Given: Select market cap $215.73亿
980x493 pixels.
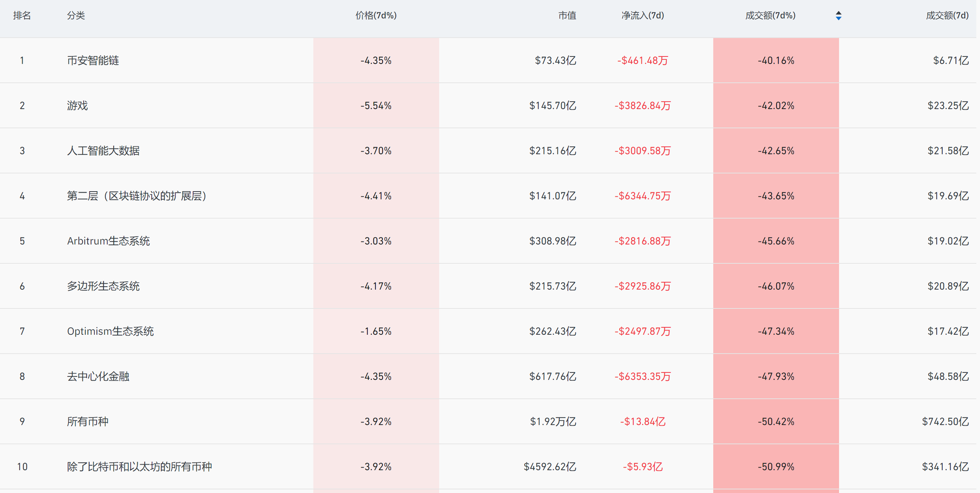Looking at the screenshot, I should (x=553, y=286).
